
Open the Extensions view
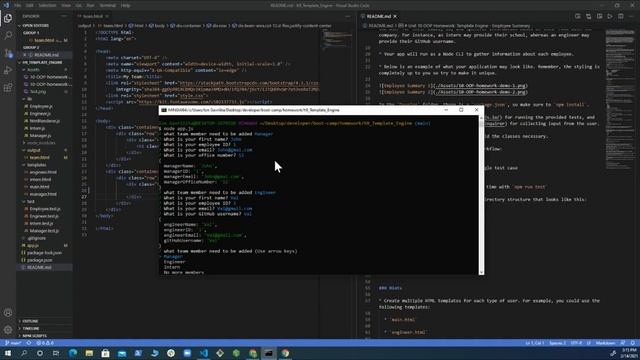coord(8,88)
